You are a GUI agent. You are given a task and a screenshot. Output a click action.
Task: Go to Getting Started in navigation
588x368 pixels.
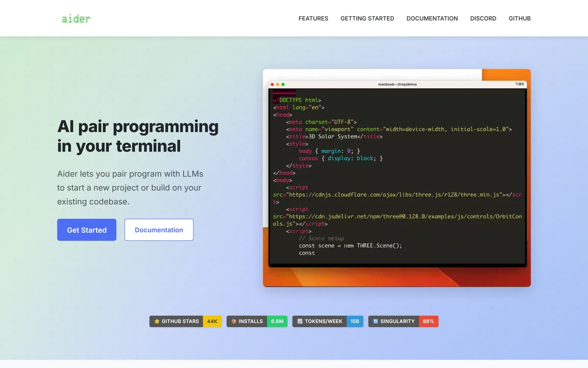pos(367,19)
